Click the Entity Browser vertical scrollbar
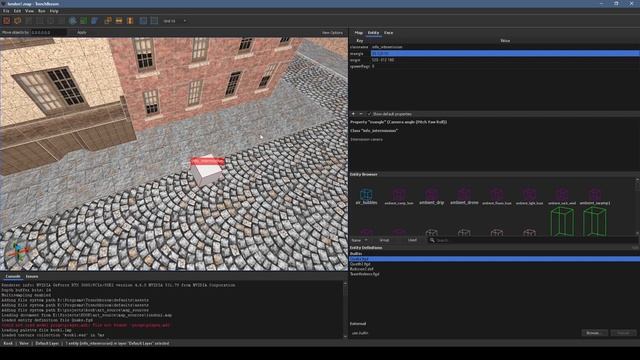Screen dimensions: 640x360 point(637,207)
